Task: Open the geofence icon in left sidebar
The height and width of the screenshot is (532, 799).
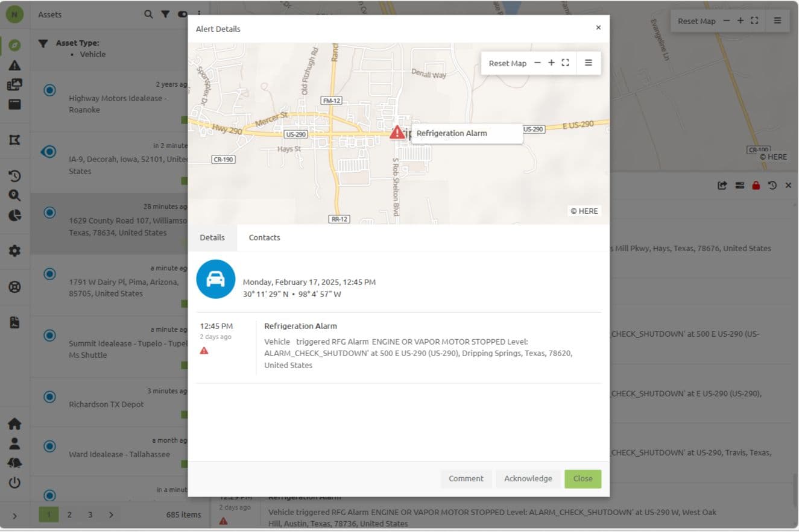Action: pyautogui.click(x=14, y=140)
